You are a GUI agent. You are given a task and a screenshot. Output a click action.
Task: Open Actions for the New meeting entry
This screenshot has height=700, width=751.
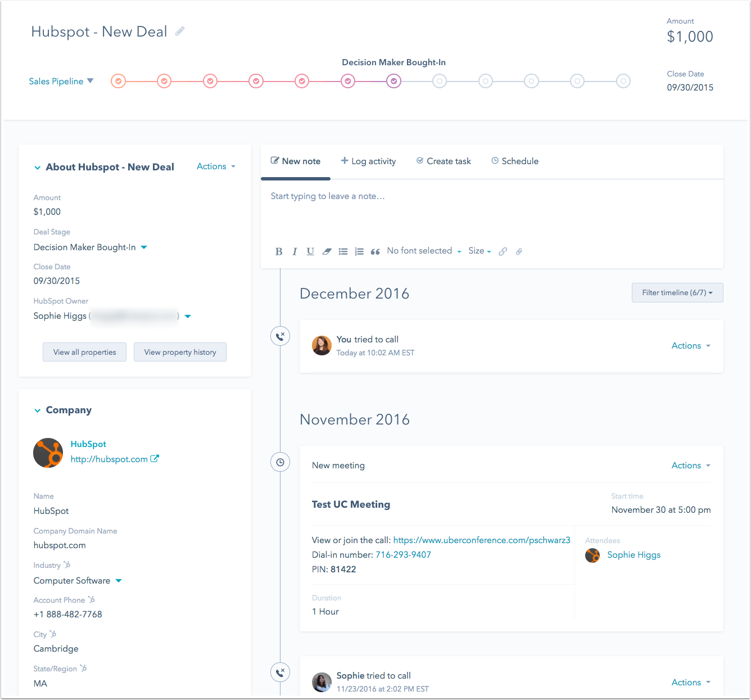pyautogui.click(x=691, y=466)
